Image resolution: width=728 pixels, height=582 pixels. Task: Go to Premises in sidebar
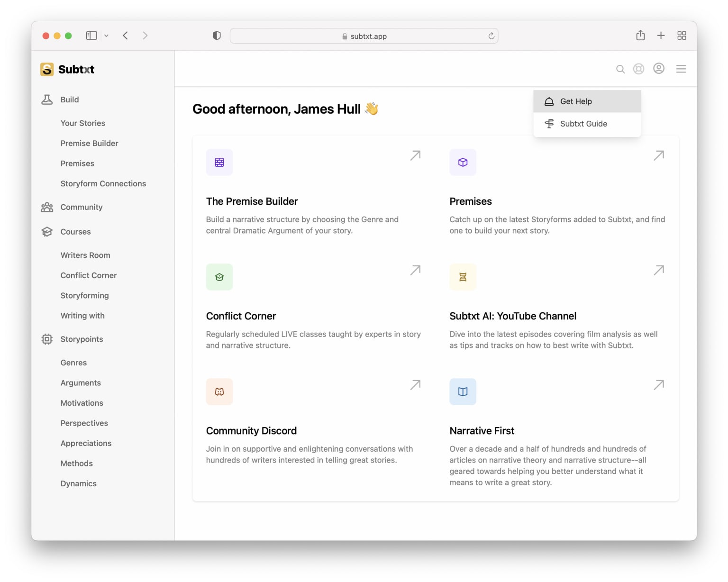77,164
